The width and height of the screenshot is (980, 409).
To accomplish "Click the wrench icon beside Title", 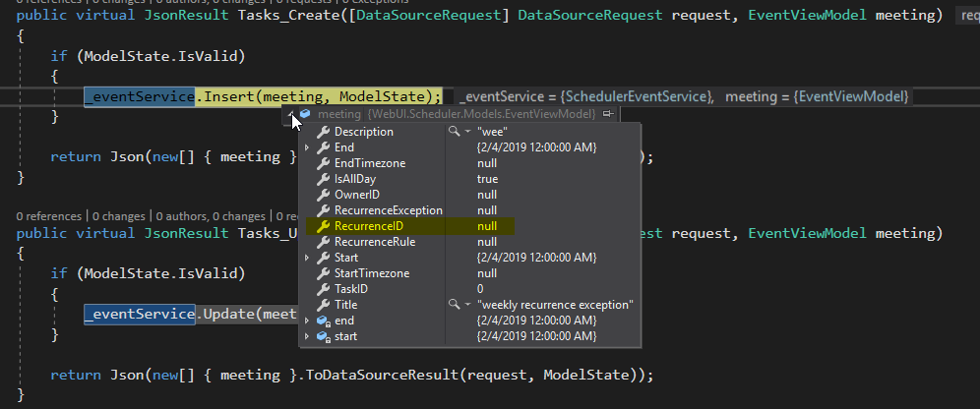I will coord(323,305).
